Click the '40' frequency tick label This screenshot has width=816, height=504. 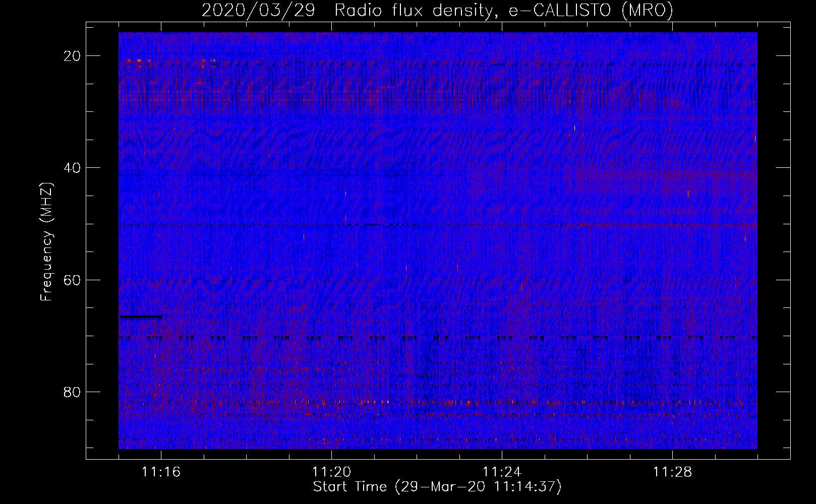pos(73,168)
